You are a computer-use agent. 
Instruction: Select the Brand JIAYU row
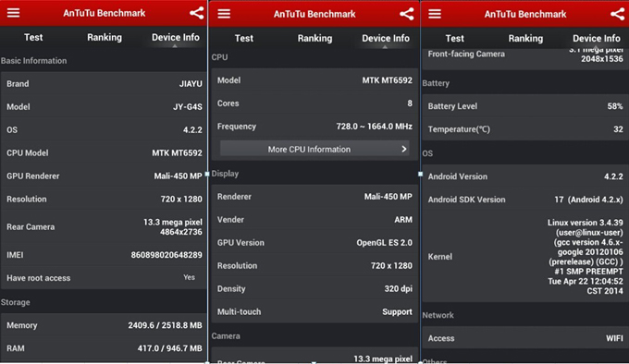click(104, 84)
